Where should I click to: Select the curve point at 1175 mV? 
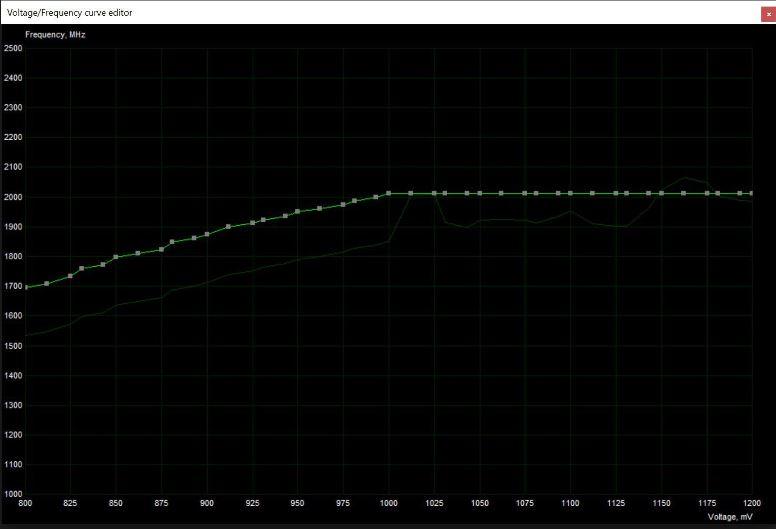[707, 193]
